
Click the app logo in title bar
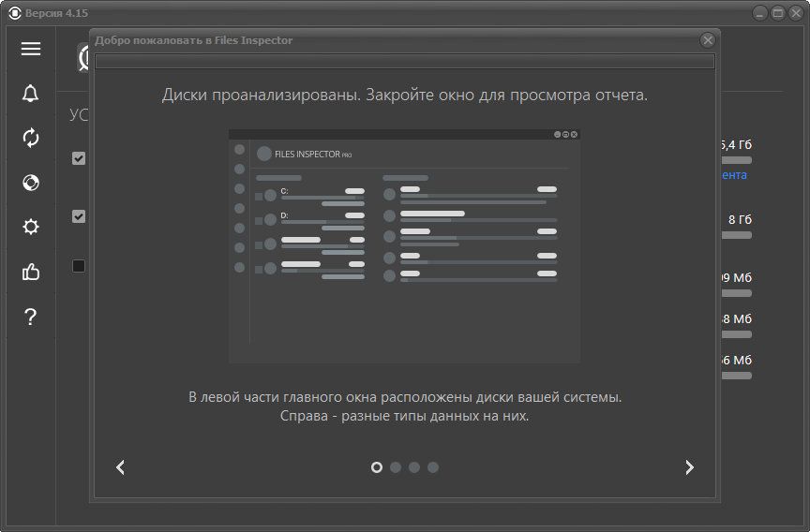[x=15, y=13]
